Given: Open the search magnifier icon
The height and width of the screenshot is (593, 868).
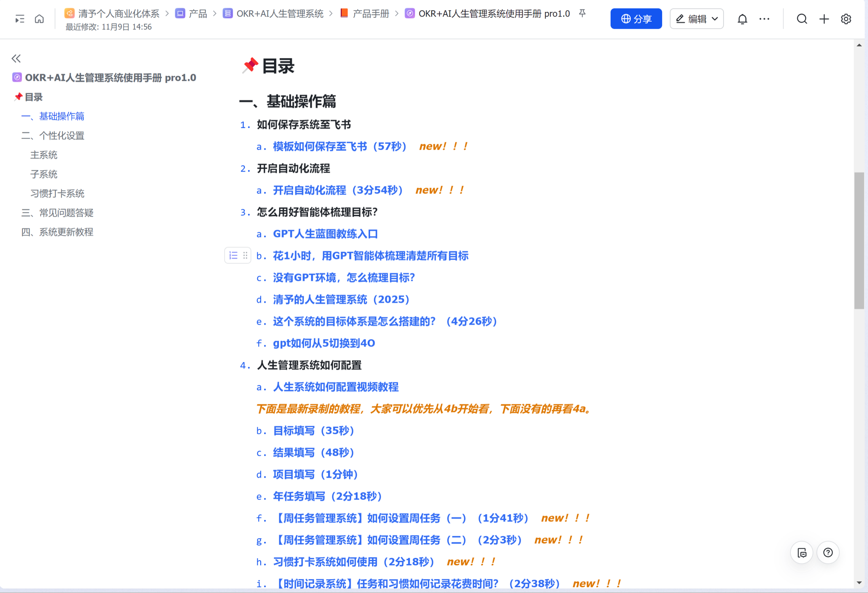Looking at the screenshot, I should (x=802, y=19).
